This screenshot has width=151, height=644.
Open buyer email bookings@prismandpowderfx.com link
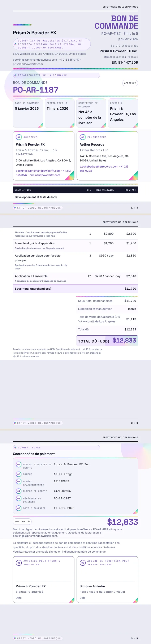38,171
